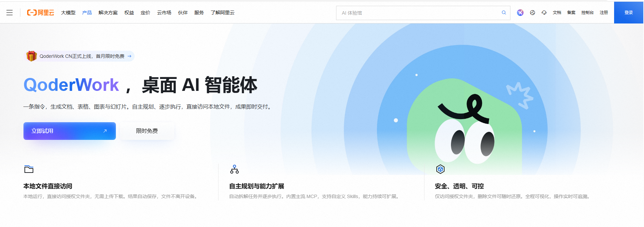Click the 立即试用 button
644x227 pixels.
tap(70, 131)
